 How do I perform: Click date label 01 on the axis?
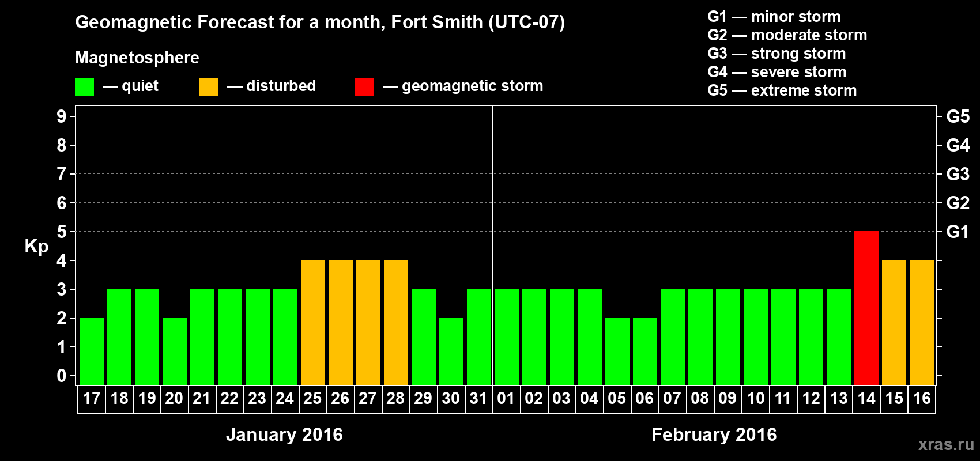(x=506, y=399)
